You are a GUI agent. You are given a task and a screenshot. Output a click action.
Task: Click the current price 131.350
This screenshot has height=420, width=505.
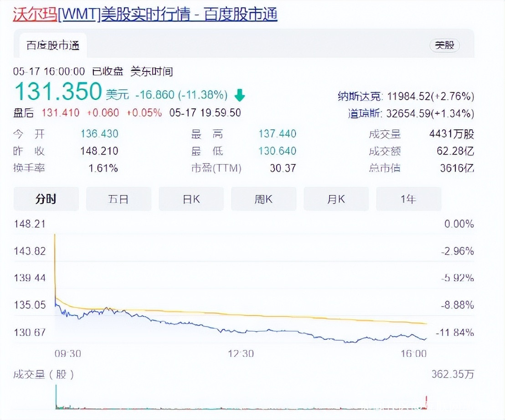pos(58,91)
